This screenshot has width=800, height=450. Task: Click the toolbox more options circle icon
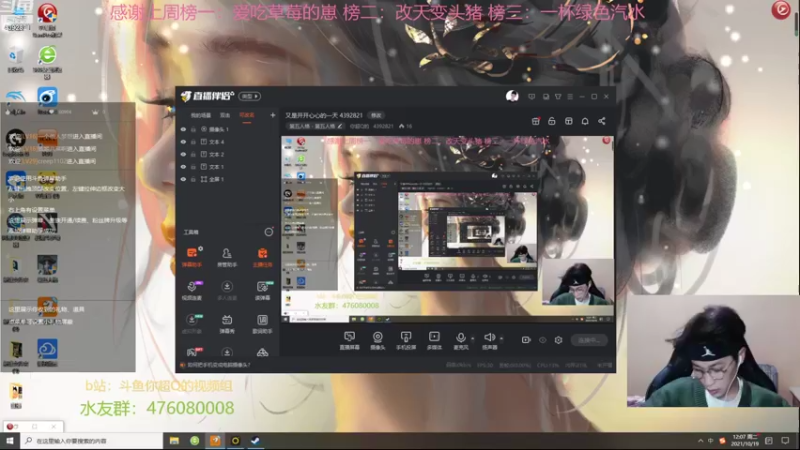coord(268,232)
